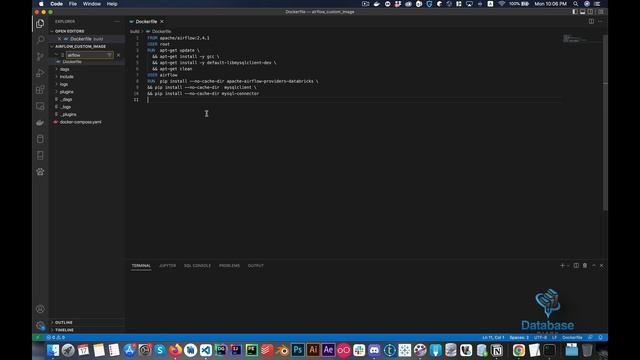This screenshot has width=640, height=360.
Task: Kill terminal with trash icon
Action: (x=584, y=265)
